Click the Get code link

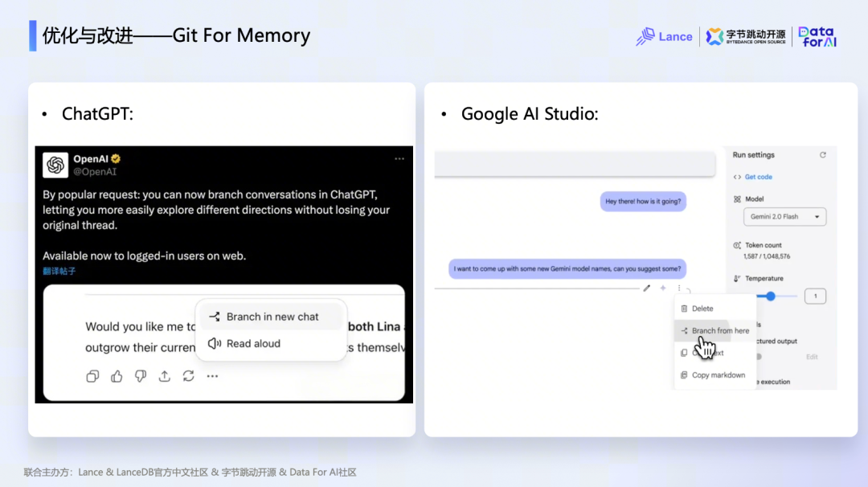pyautogui.click(x=758, y=177)
